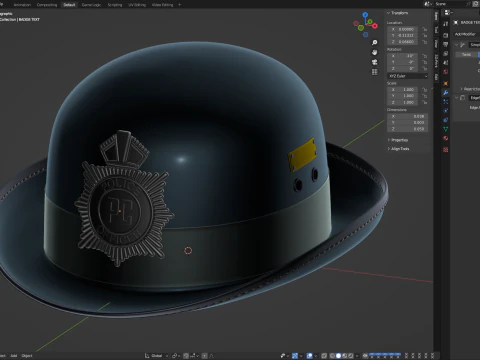Select wireframe viewport shading
The height and width of the screenshot is (360, 480).
pos(332,356)
